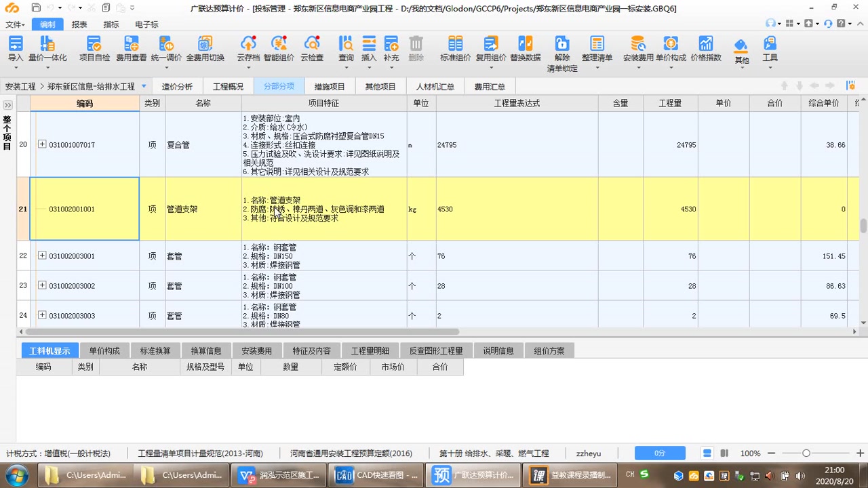Open 安装费用 tool

pyautogui.click(x=638, y=49)
